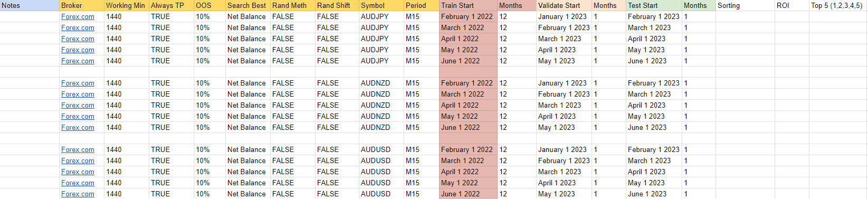Select the ROI header cell
868x199 pixels.
click(791, 5)
